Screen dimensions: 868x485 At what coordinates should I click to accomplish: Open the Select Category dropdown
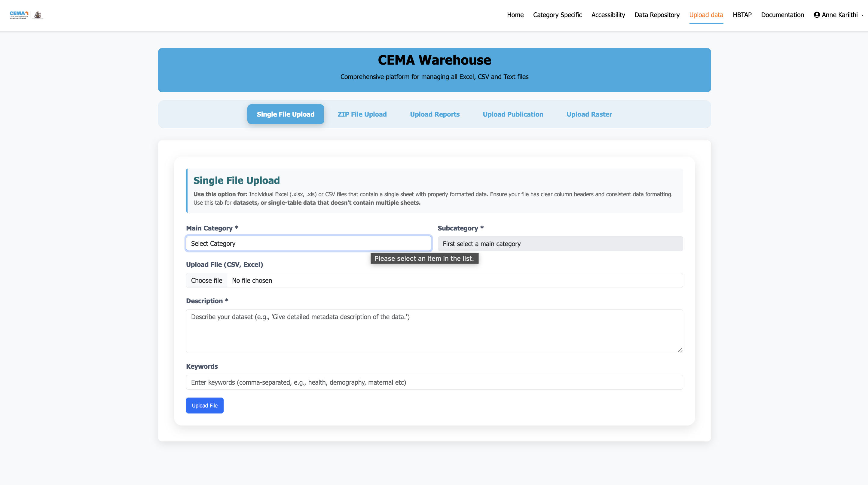click(x=308, y=243)
